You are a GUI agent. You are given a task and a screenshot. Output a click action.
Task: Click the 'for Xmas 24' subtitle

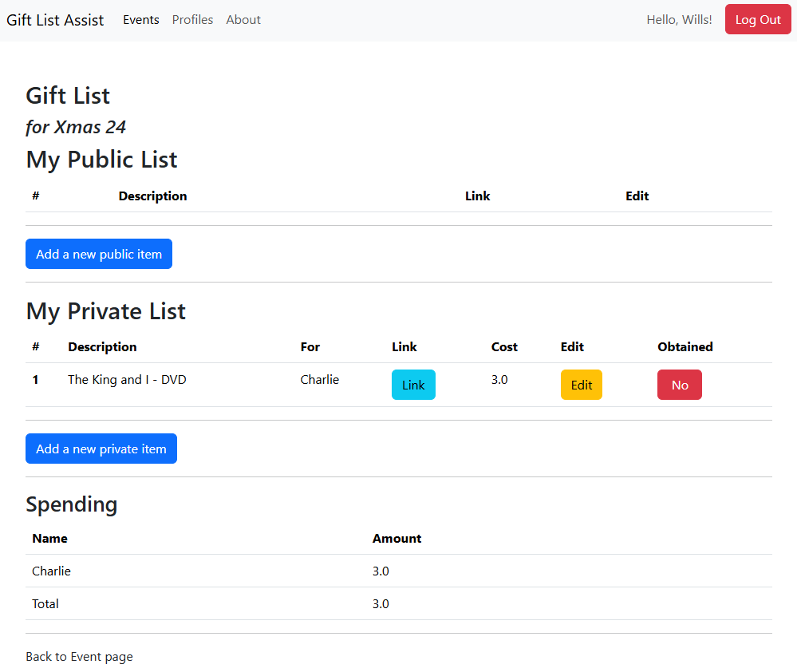click(x=76, y=127)
